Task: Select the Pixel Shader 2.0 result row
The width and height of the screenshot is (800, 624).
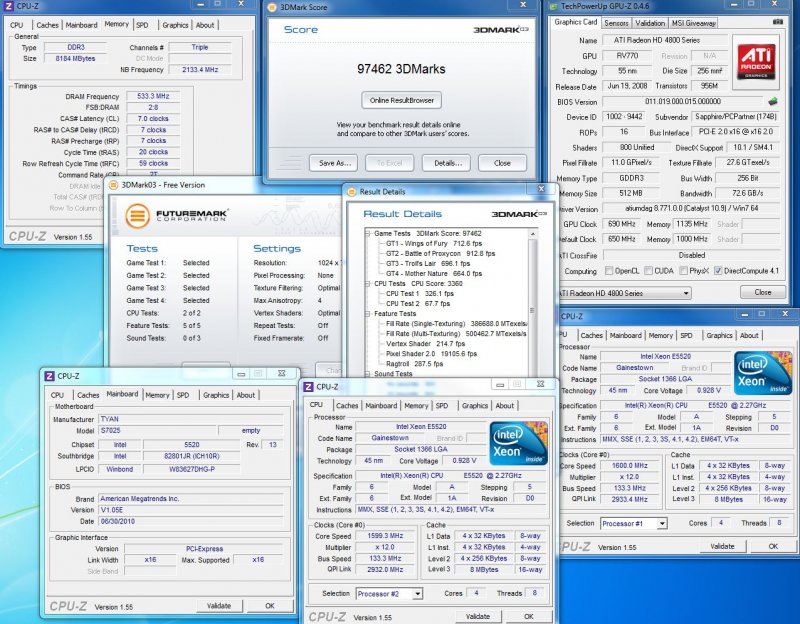Action: (x=431, y=354)
